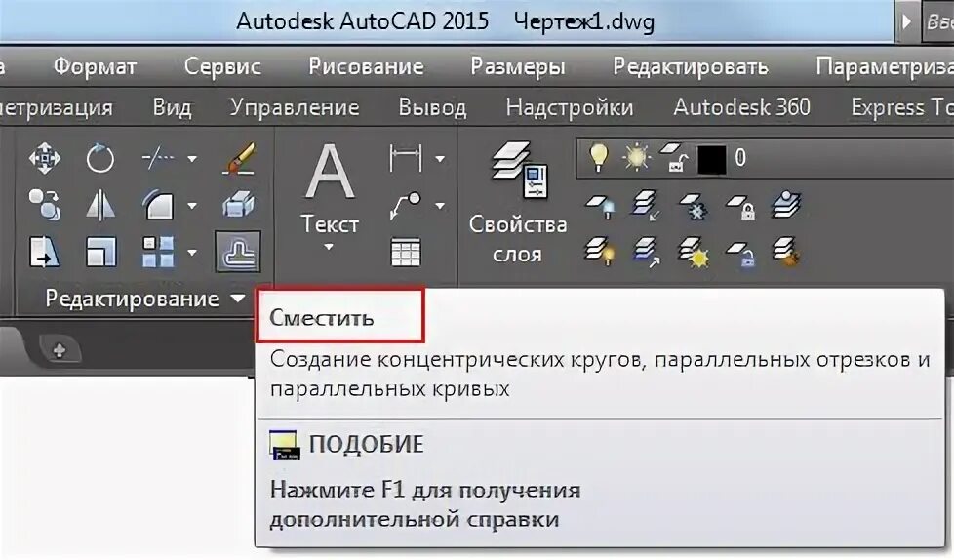Click the Layer Isolate icon
Image resolution: width=954 pixels, height=560 pixels.
646,205
